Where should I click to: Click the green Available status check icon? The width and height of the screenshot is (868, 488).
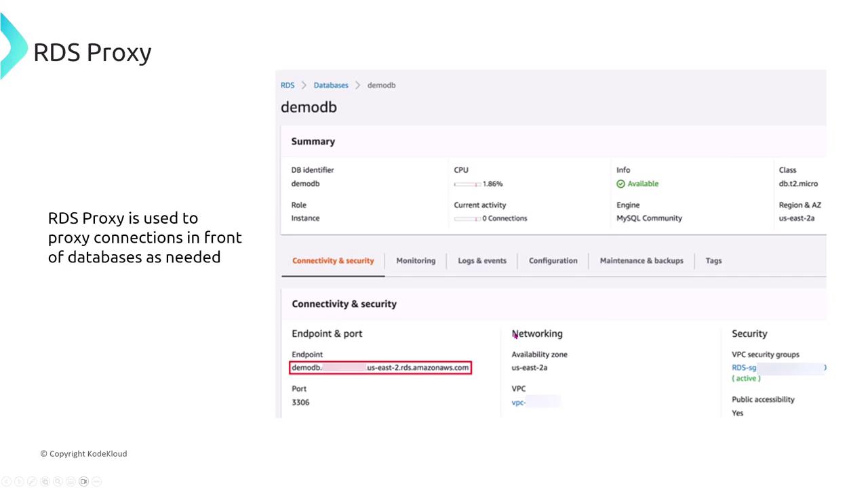click(x=620, y=184)
